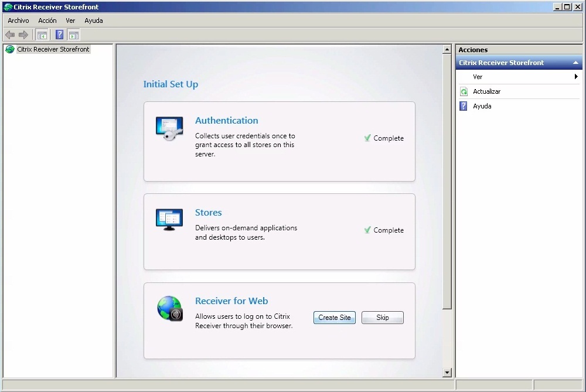The image size is (586, 392).
Task: Click the Receiver for Web globe icon
Action: pos(170,309)
